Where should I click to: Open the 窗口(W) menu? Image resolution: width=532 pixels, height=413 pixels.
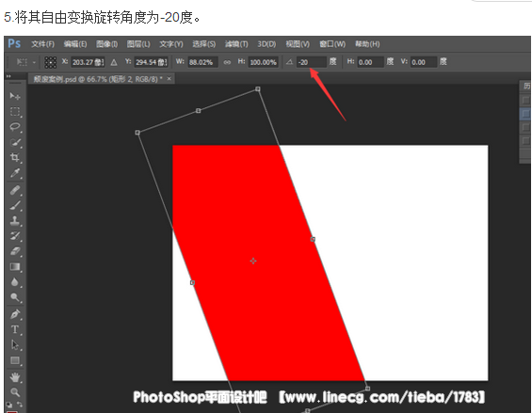[332, 44]
